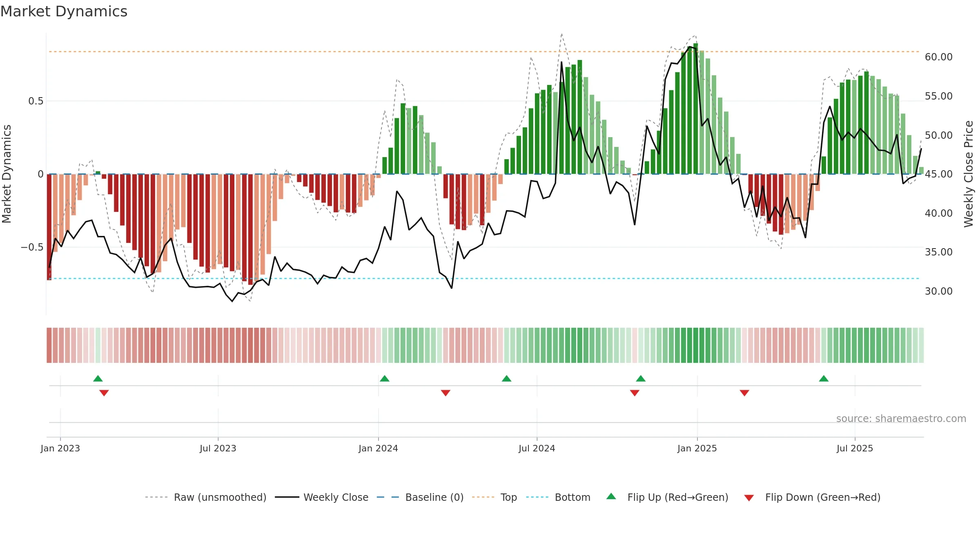Click the red flip-down marker in February 2023
This screenshot has width=980, height=551.
tap(104, 393)
